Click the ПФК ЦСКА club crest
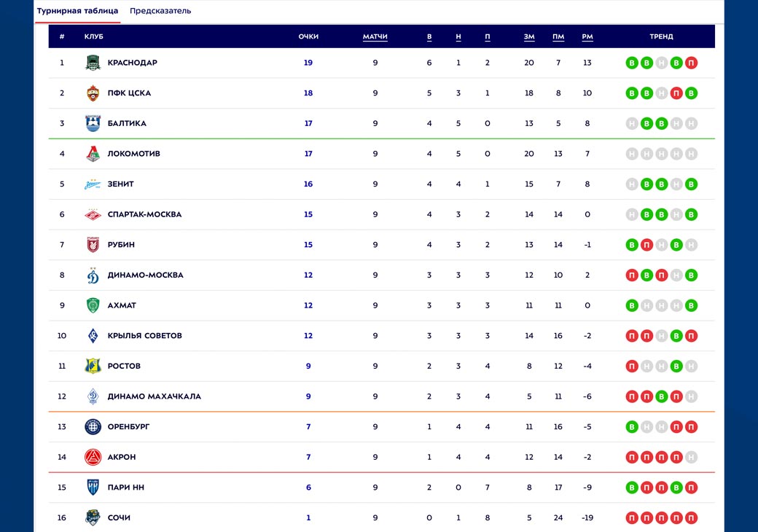The height and width of the screenshot is (532, 758). (x=93, y=93)
